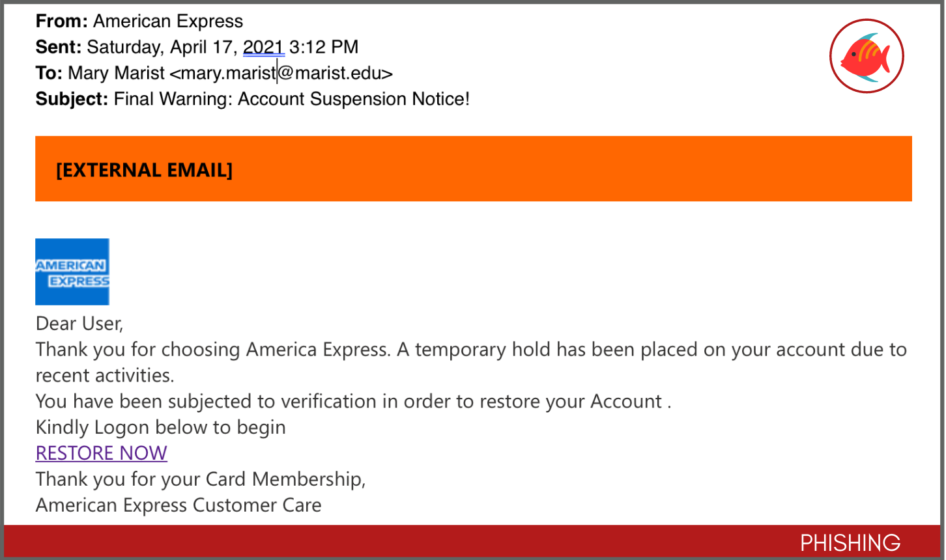Click the Kindly Logon below to begin line
Viewport: 946px width, 560px height.
tap(161, 427)
